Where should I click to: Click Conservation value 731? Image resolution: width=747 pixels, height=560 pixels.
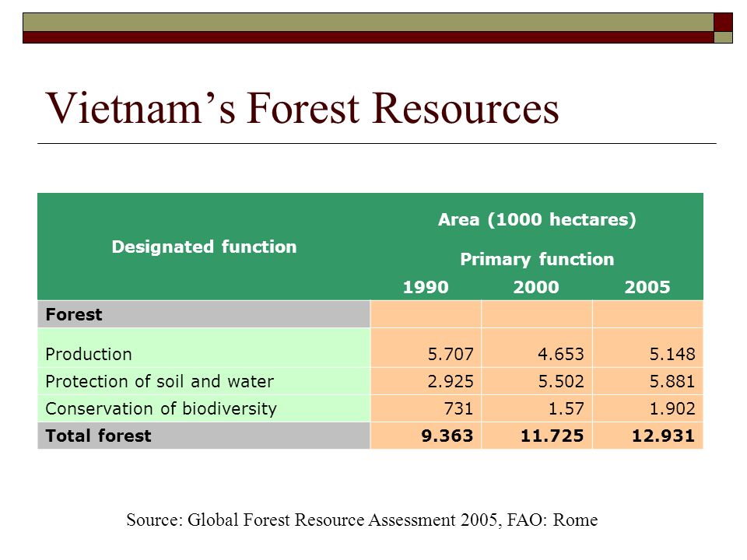pos(458,408)
